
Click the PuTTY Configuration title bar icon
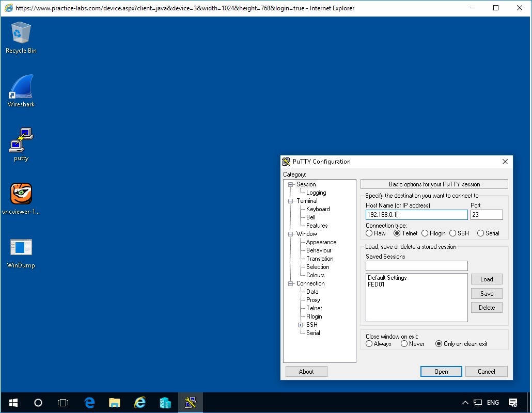point(286,162)
